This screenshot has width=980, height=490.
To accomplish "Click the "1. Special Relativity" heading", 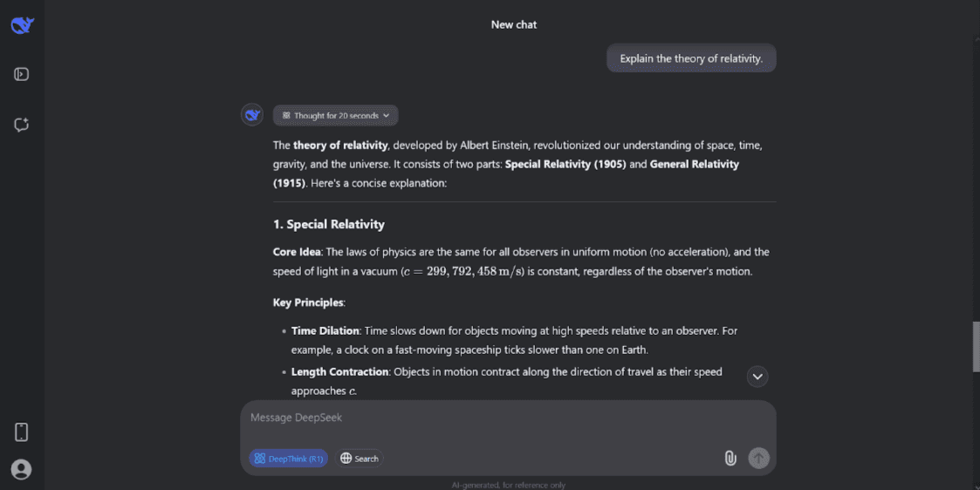I will coord(329,224).
